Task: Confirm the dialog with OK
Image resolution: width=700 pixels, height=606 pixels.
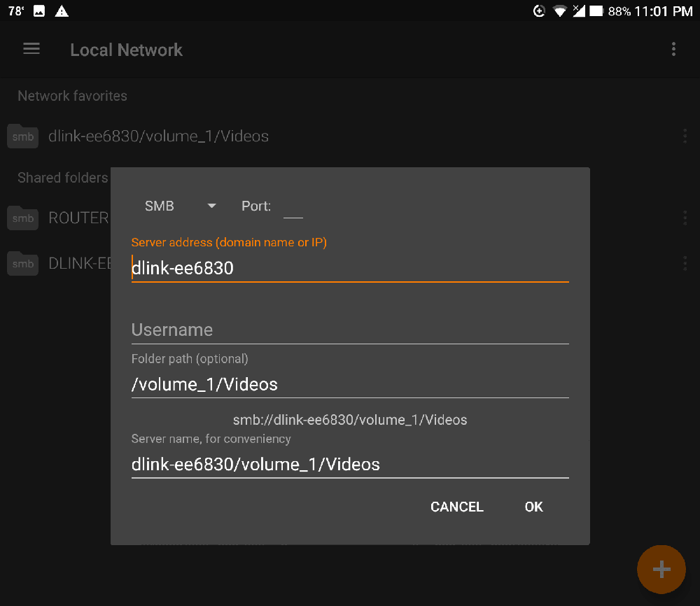Action: (533, 507)
